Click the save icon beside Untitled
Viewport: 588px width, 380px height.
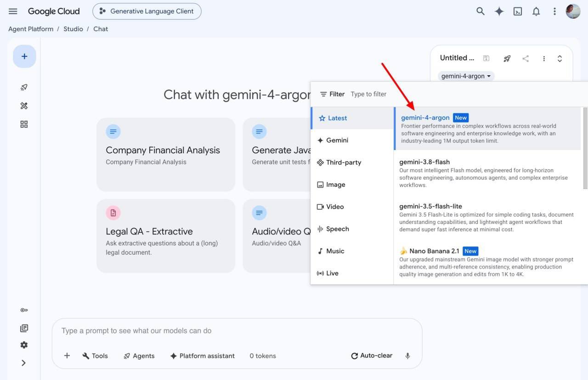point(486,58)
